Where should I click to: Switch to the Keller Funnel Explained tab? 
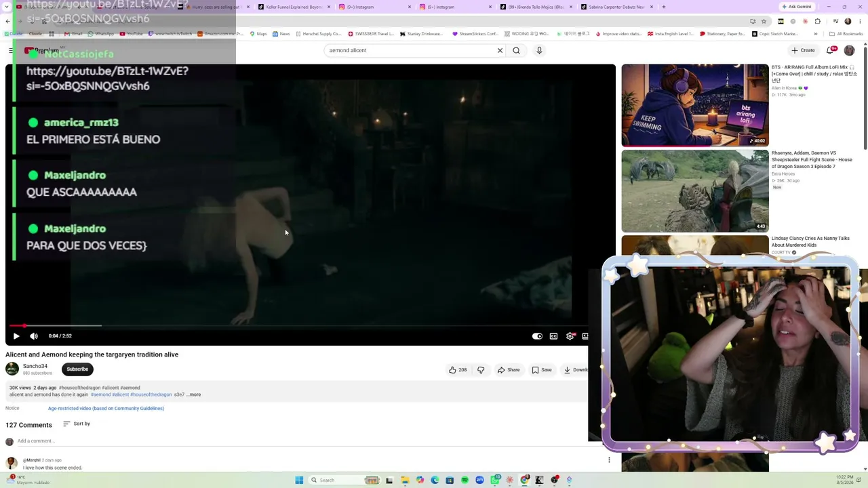[x=294, y=7]
